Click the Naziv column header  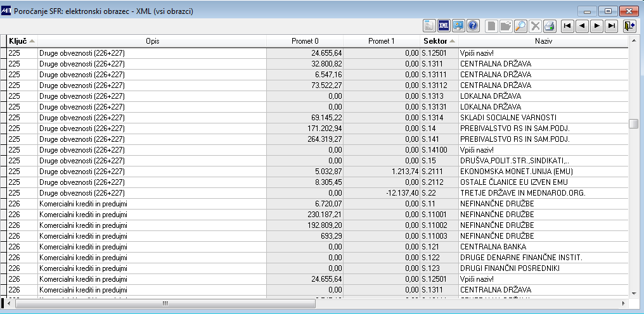pos(543,41)
